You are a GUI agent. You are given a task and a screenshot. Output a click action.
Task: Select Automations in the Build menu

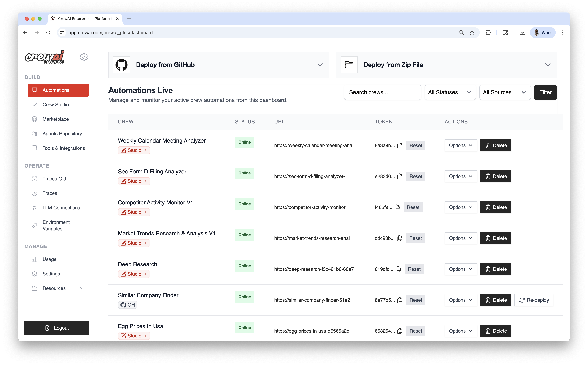point(58,90)
